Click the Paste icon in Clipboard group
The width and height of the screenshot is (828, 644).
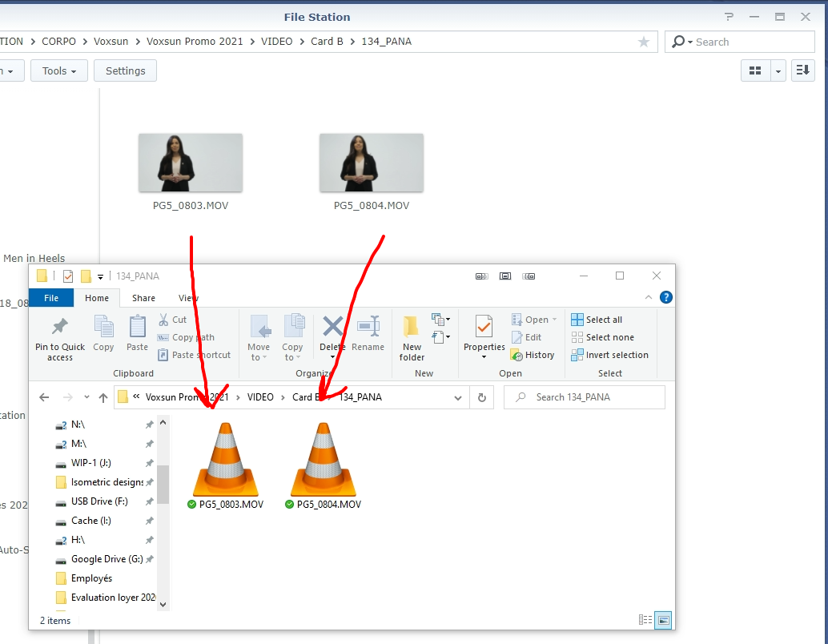point(137,327)
